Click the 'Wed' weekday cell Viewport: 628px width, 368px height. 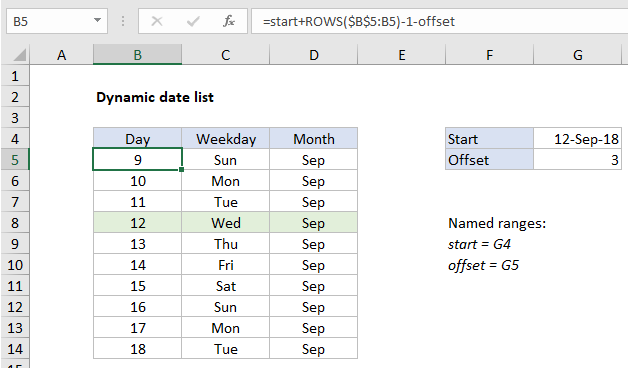pyautogui.click(x=225, y=223)
